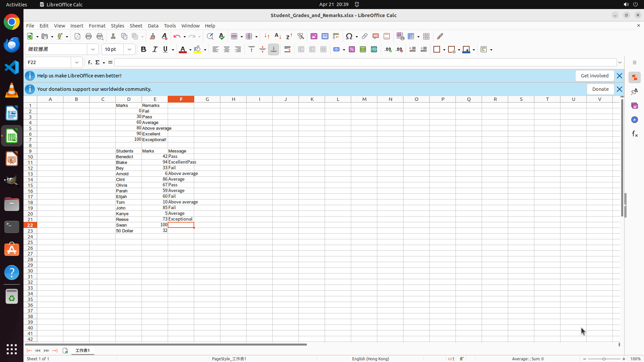Click the Clone Formatting paintbrush icon
This screenshot has width=644, height=362.
click(x=153, y=36)
